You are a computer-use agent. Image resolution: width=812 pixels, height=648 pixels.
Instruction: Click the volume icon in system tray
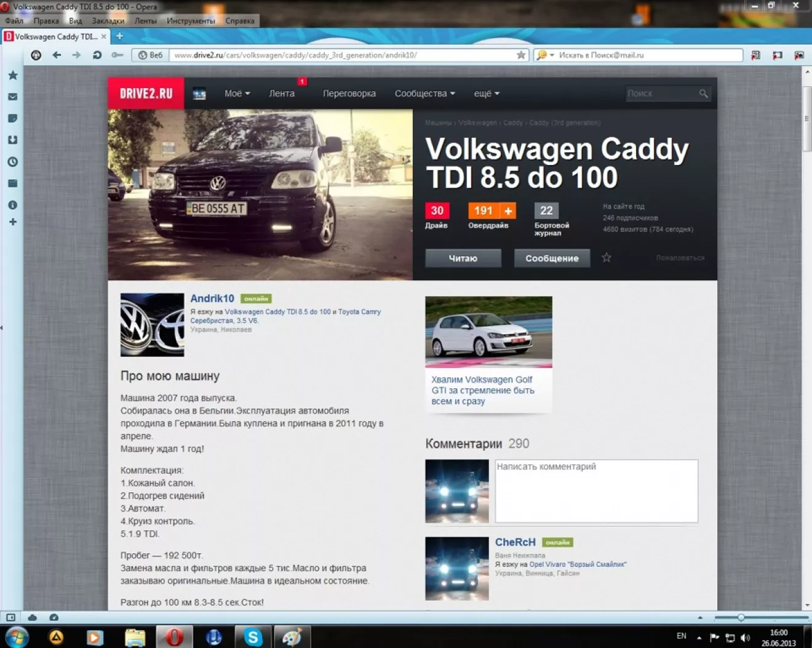pyautogui.click(x=746, y=638)
